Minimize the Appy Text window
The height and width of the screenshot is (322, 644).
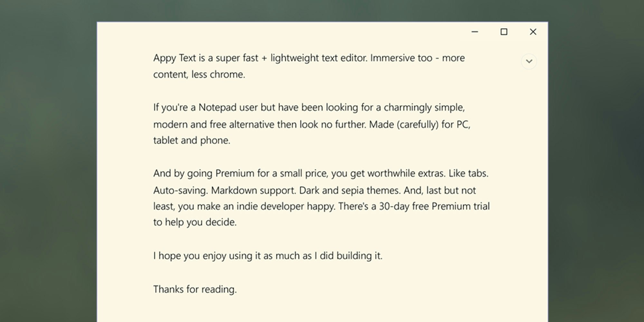click(475, 32)
